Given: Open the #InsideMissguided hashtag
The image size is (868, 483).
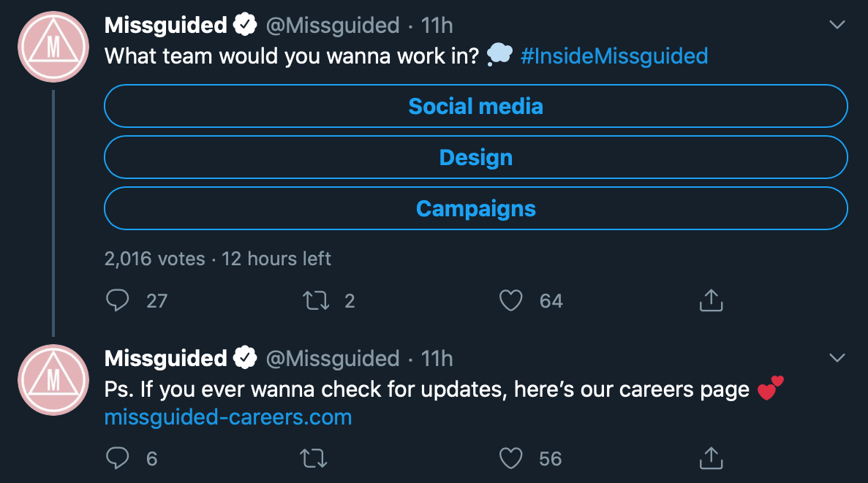Looking at the screenshot, I should (x=614, y=56).
